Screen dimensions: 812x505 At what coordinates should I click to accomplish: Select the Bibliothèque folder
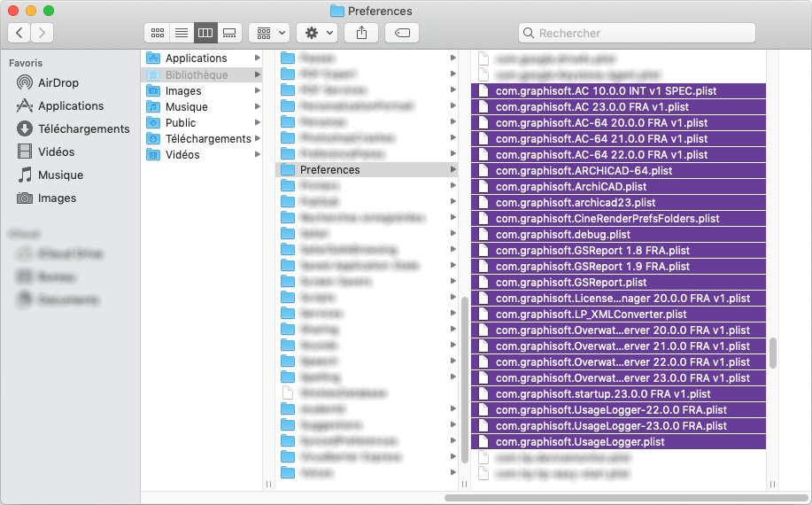click(201, 74)
